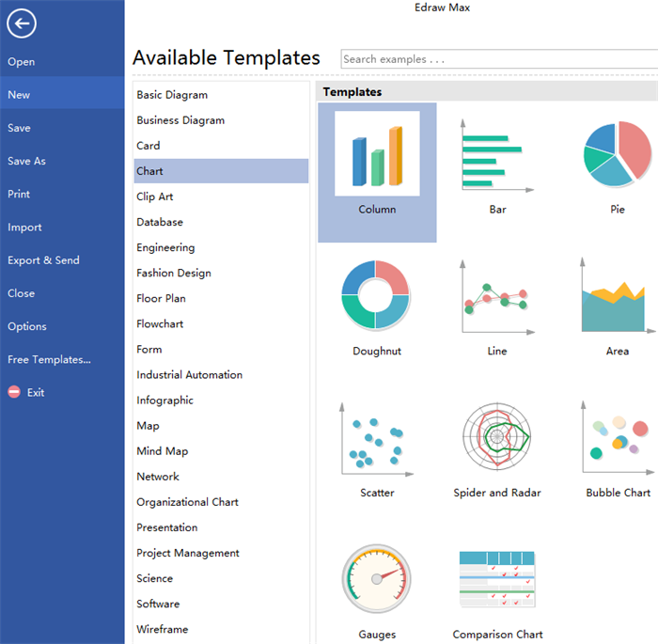Choose the Area chart template icon
Screen dimensions: 658x644
pos(618,295)
